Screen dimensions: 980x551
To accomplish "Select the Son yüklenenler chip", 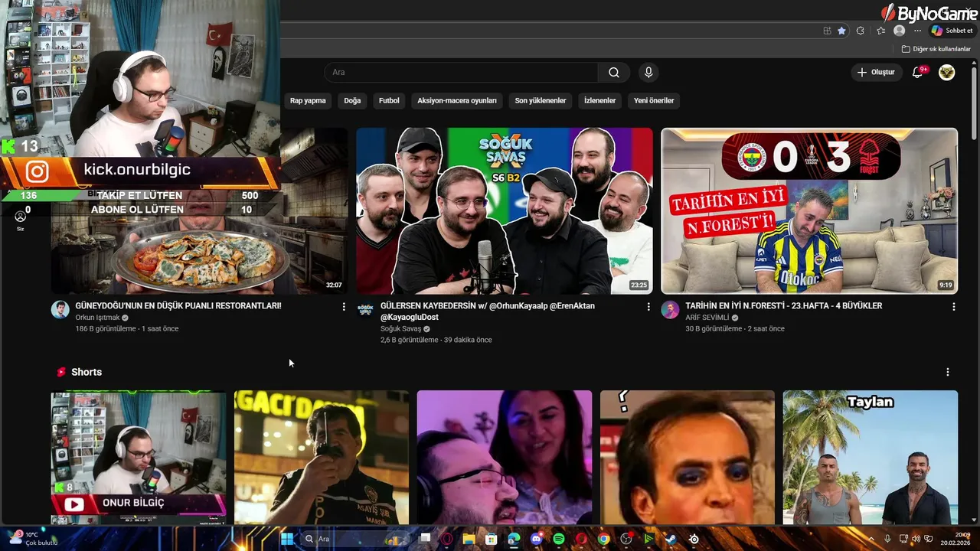I will [541, 100].
